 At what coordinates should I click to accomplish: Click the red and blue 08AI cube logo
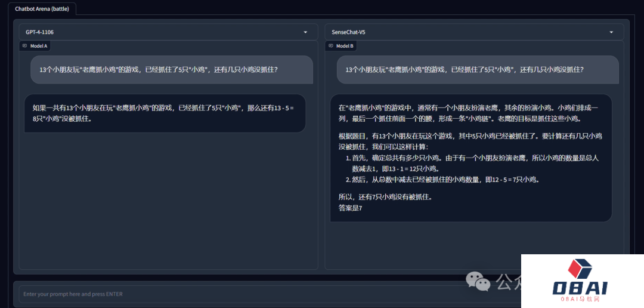point(580,270)
